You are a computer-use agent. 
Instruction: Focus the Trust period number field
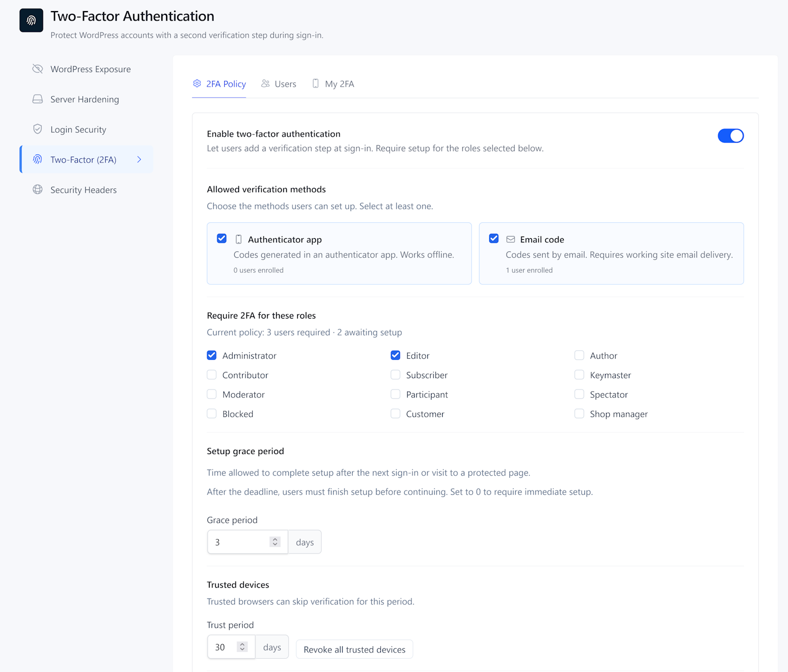tap(231, 647)
